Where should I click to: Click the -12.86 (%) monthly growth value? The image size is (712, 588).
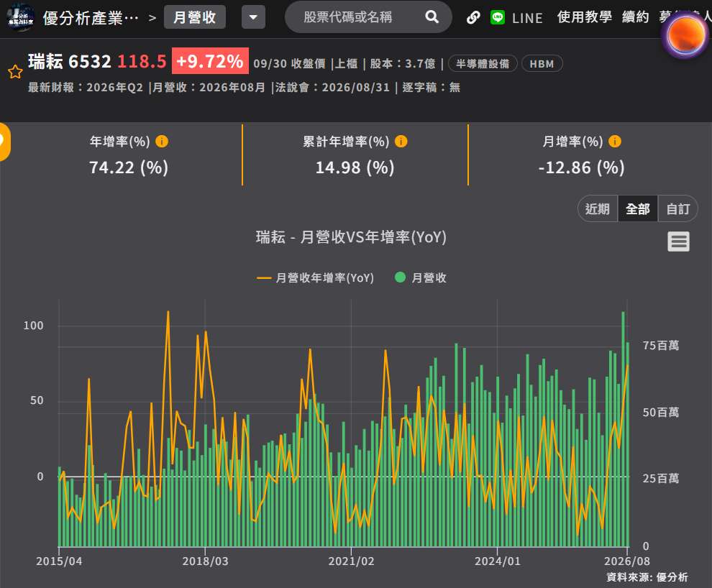[581, 167]
